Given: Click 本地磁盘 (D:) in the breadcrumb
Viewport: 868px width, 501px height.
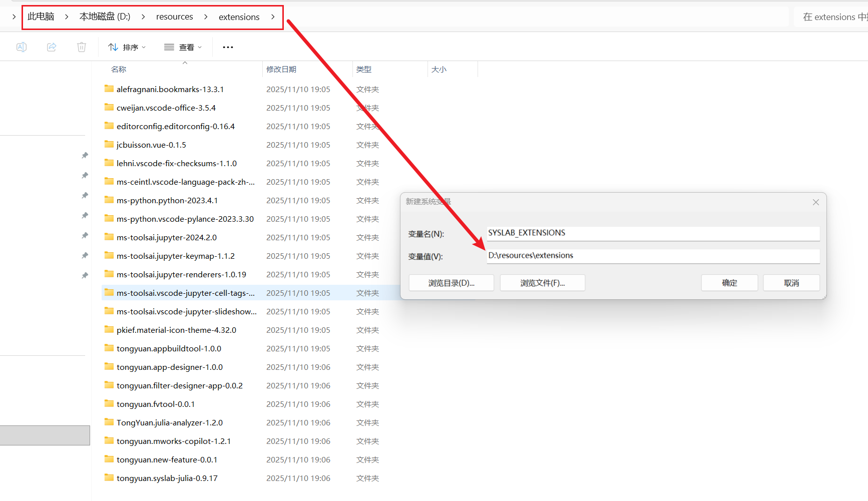Looking at the screenshot, I should tap(105, 17).
